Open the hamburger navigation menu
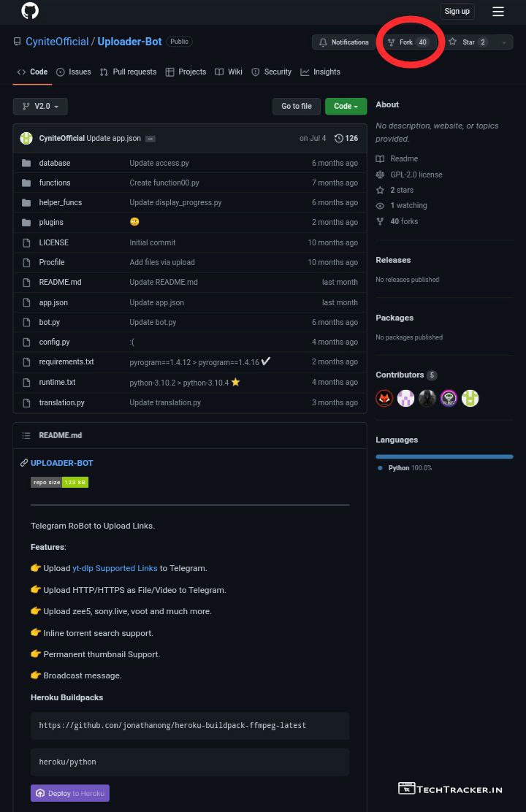 498,11
